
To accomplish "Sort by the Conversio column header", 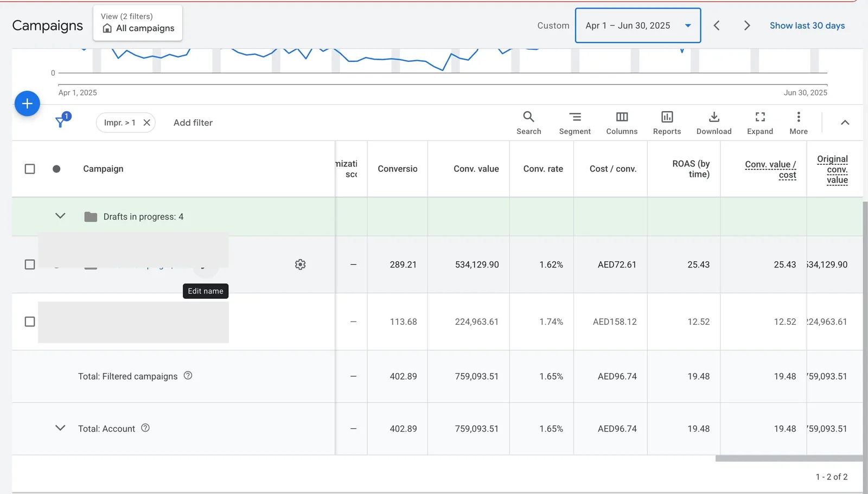I will 398,169.
